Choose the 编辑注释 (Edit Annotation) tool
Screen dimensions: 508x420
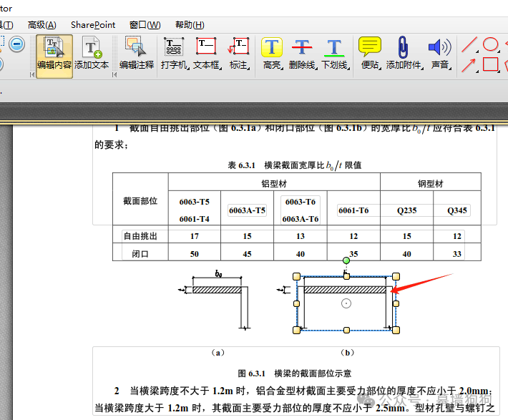point(136,54)
